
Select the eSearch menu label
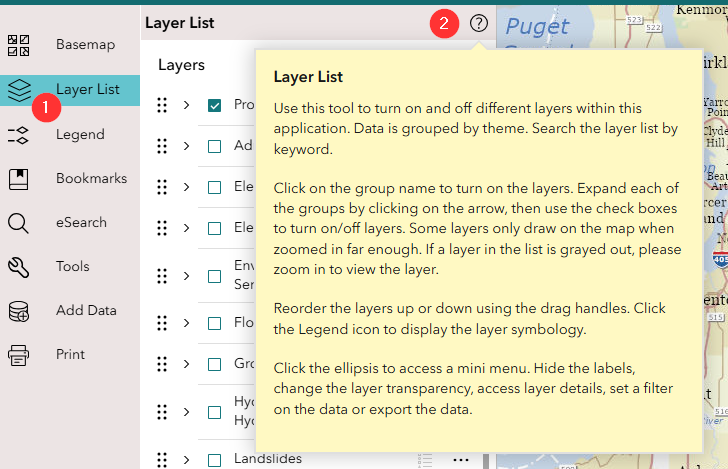81,222
